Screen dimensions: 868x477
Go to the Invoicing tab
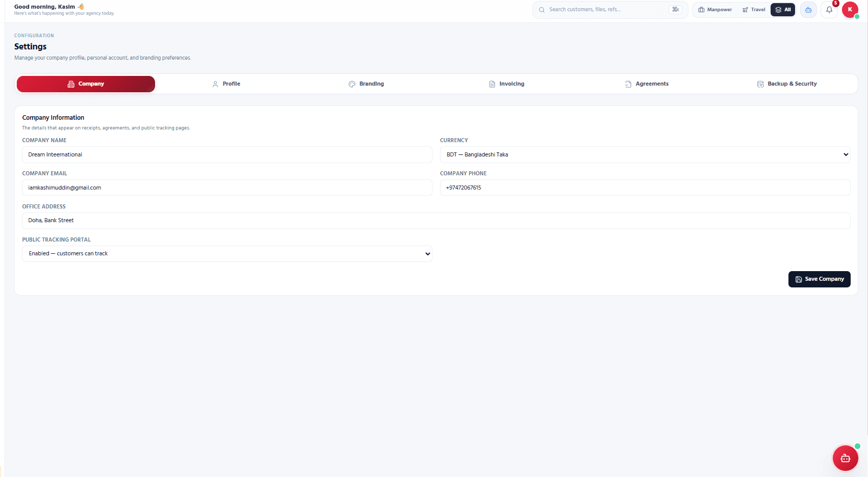coord(506,84)
